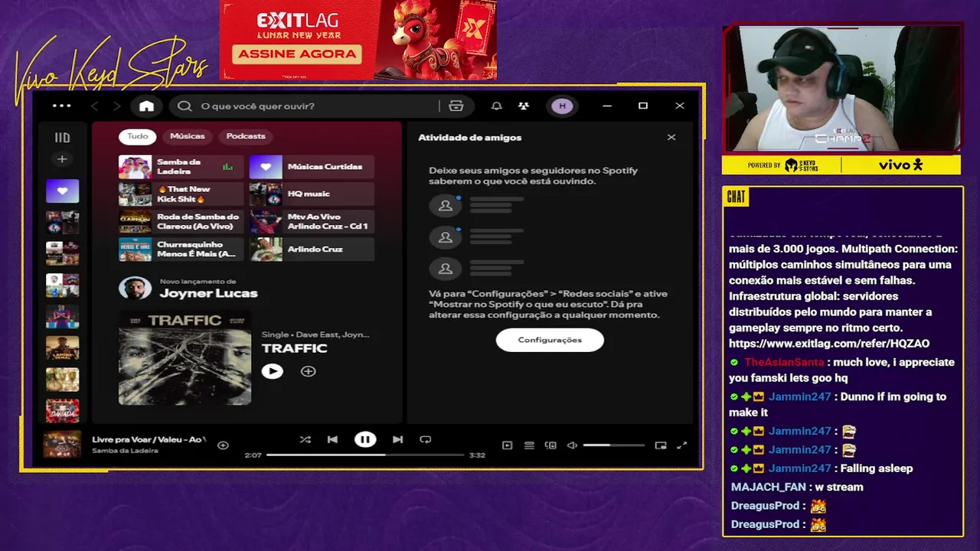Play the TRAFFIC single

[x=272, y=371]
